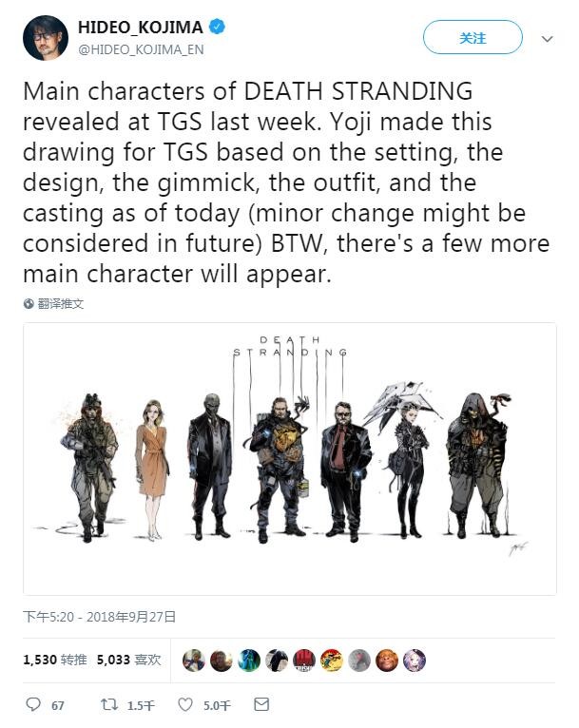Screen dimensions: 579x728
Task: Like the tweet with heart icon
Action: coord(185,704)
